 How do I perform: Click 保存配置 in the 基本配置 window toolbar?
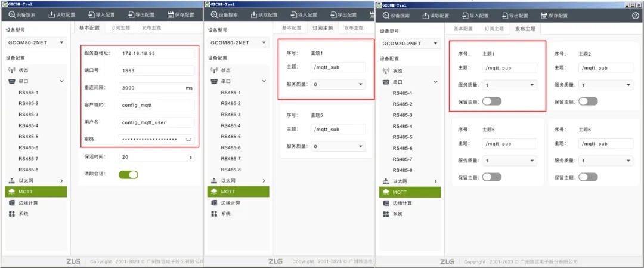(x=181, y=14)
